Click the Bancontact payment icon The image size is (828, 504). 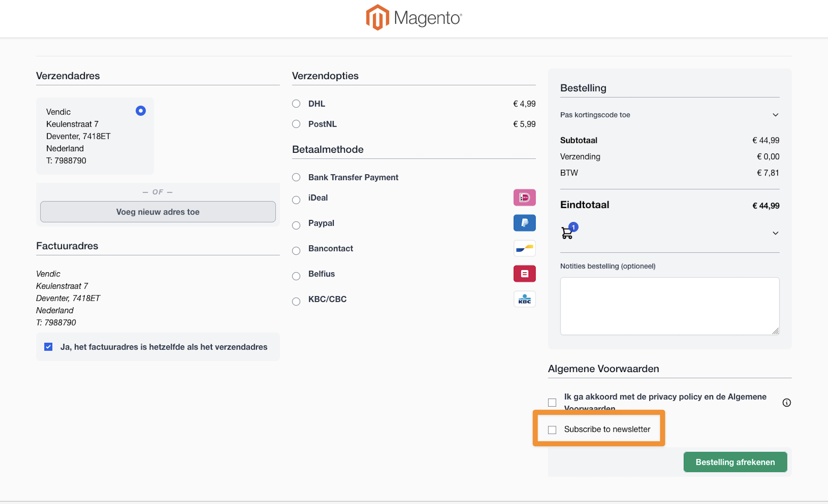point(524,248)
